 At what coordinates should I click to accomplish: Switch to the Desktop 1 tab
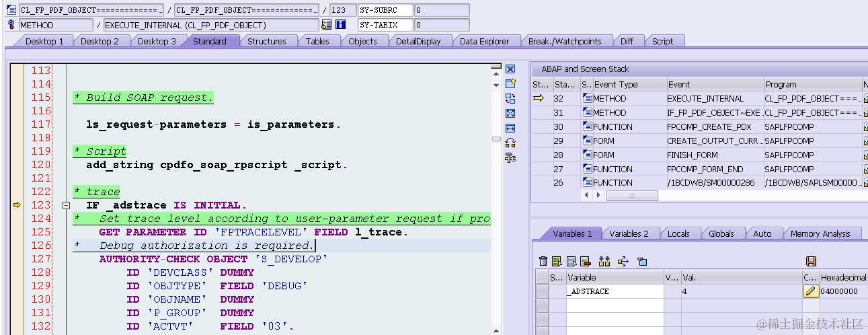(44, 41)
